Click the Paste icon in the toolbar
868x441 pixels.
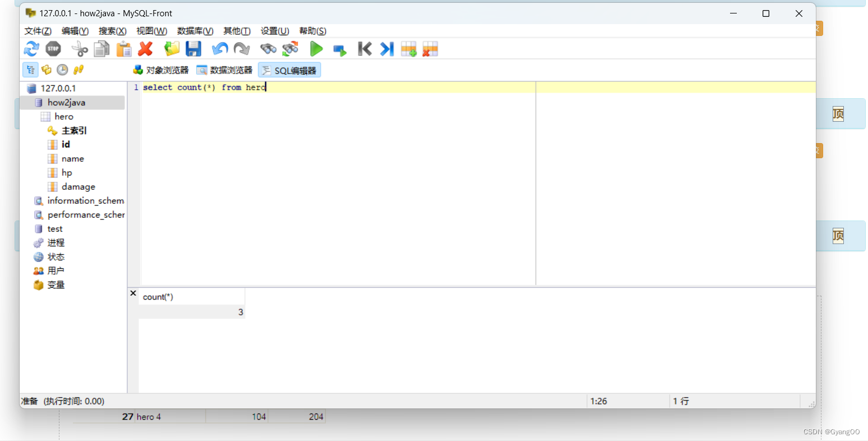coord(123,49)
